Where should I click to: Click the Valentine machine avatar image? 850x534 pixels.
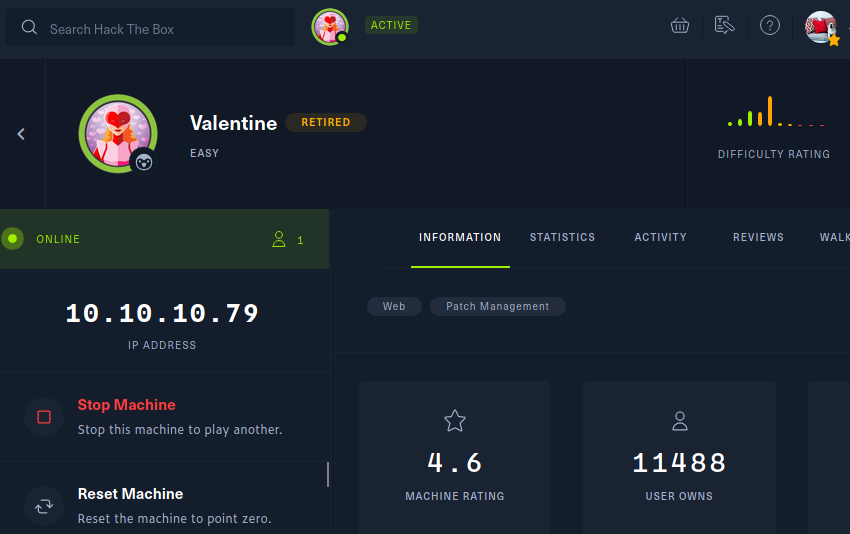pyautogui.click(x=118, y=134)
